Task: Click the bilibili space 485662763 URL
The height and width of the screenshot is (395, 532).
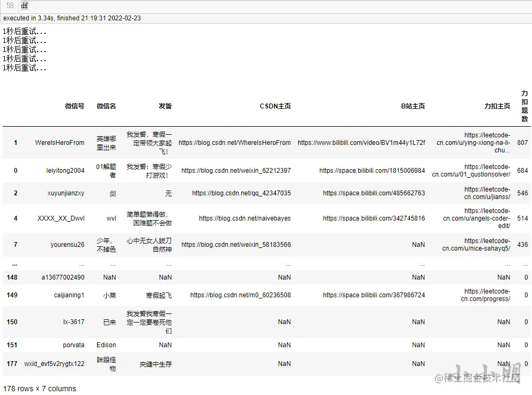Action: click(x=374, y=193)
